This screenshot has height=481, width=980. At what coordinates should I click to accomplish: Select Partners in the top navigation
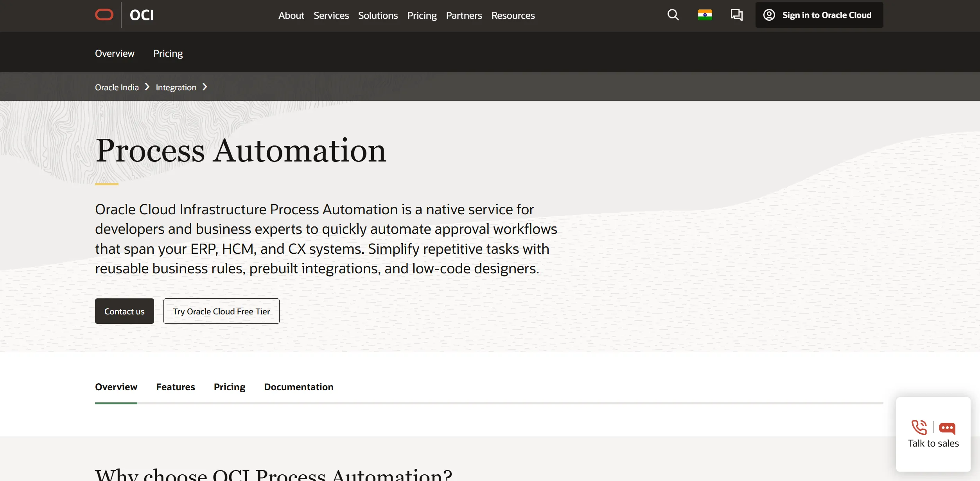pyautogui.click(x=464, y=16)
